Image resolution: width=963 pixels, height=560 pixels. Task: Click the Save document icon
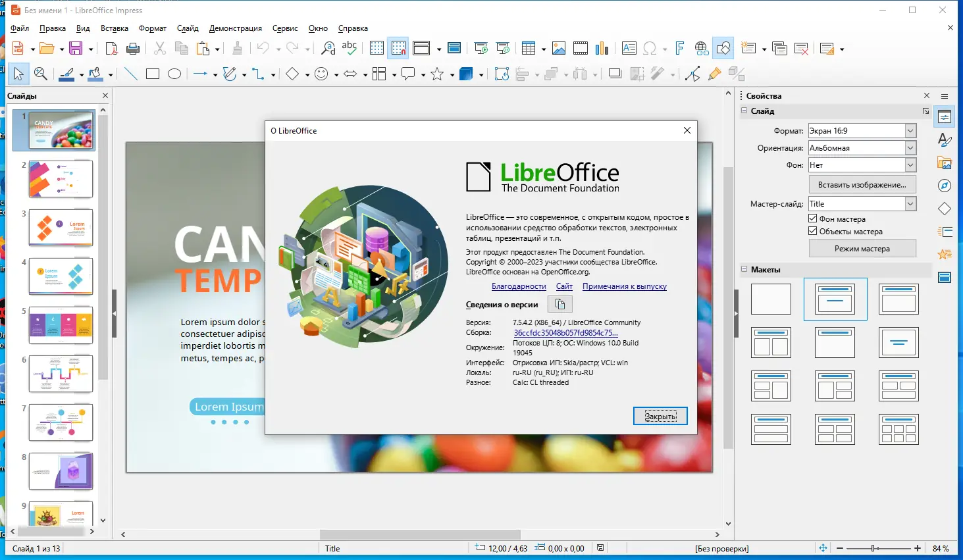tap(76, 48)
